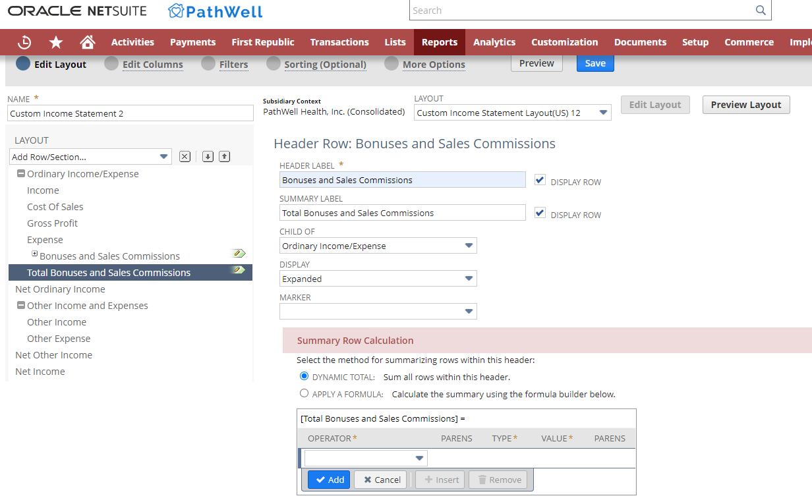Open the Custom Income Statement Layout dropdown

602,112
